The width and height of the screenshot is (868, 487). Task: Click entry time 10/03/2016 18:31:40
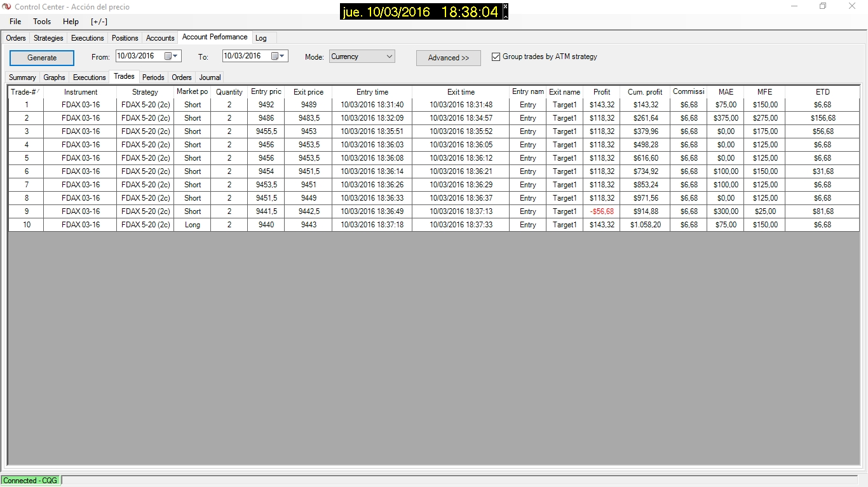(372, 105)
